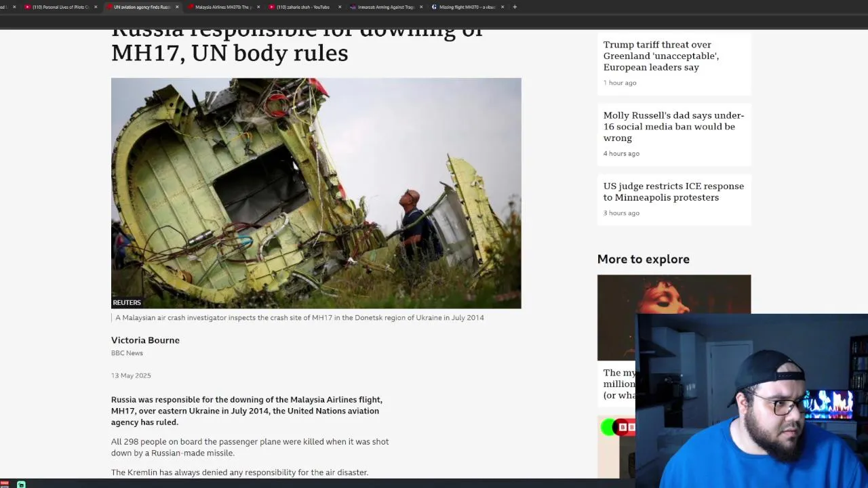Viewport: 868px width, 488px height.
Task: Click the favicon on the 'Inmarsat' tab
Action: coord(353,7)
